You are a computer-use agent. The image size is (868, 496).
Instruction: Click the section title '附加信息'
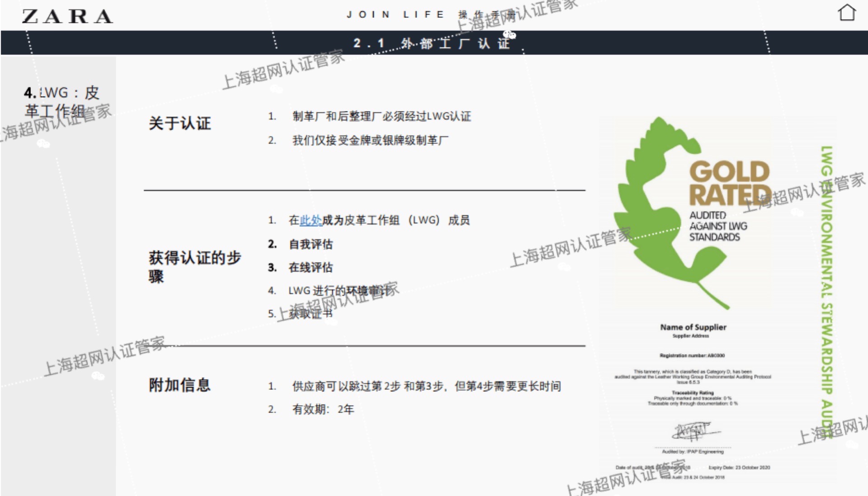click(x=179, y=385)
